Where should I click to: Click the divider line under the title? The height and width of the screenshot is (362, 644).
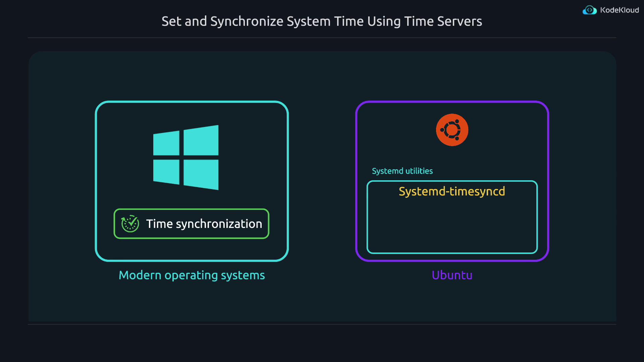(322, 38)
